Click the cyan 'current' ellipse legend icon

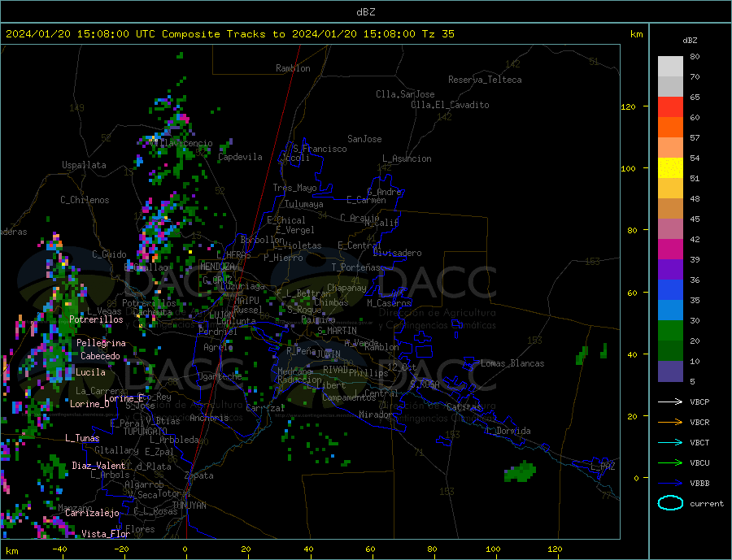(670, 503)
